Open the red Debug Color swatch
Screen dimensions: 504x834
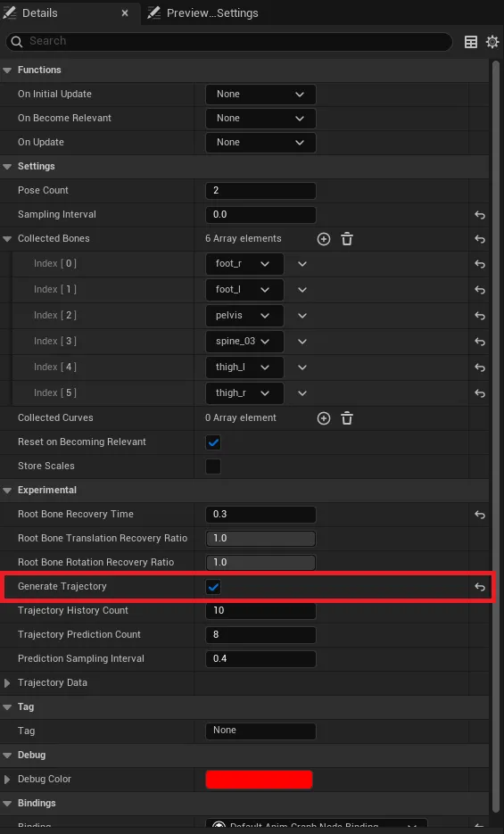click(259, 780)
